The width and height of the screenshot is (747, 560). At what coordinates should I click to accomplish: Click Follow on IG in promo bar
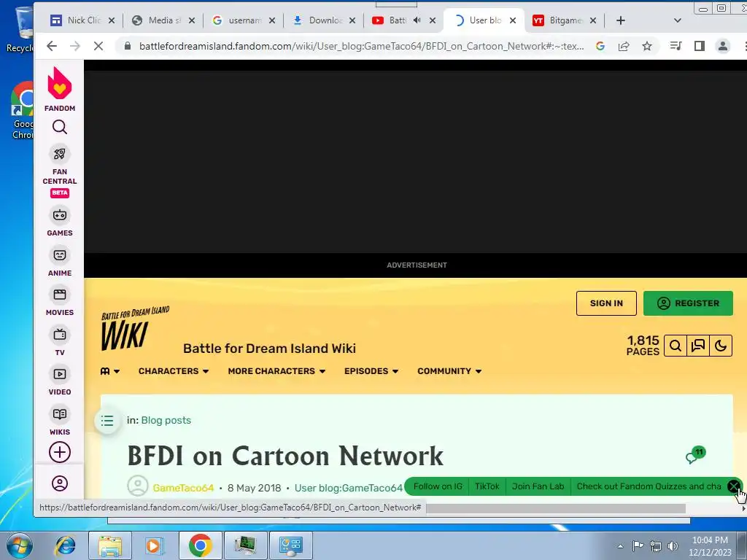click(438, 486)
